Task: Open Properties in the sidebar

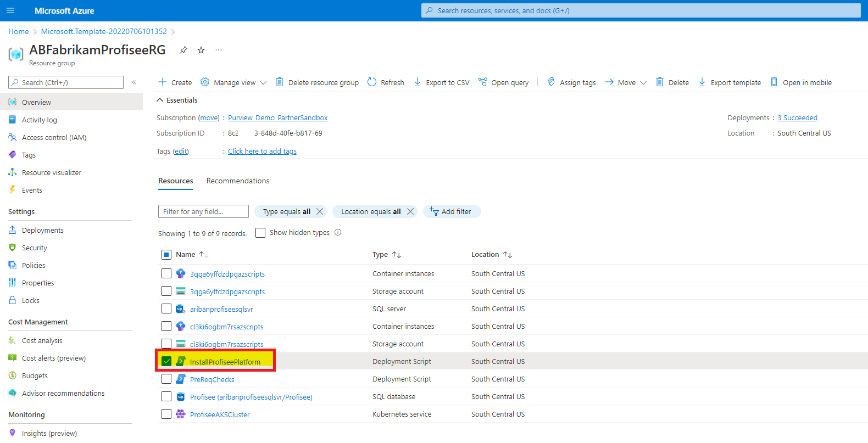Action: pos(38,283)
